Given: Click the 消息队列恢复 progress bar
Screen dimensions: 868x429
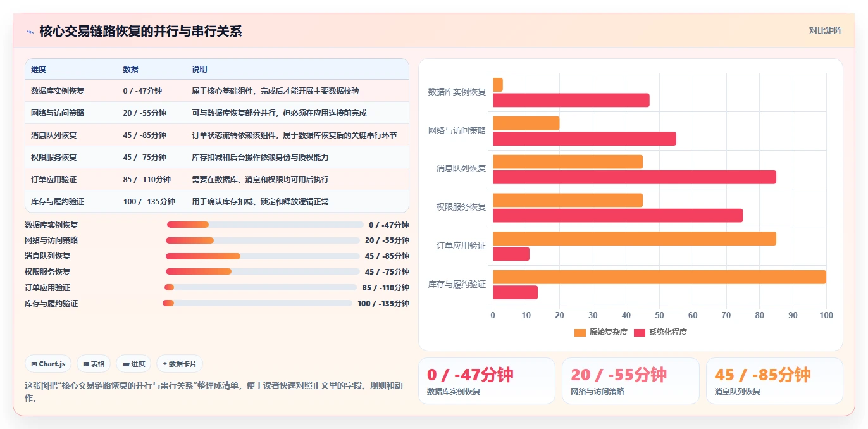Looking at the screenshot, I should tap(263, 256).
